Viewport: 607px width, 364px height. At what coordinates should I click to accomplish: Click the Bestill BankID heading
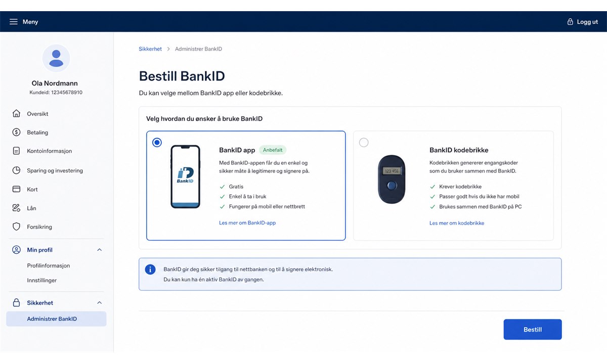point(182,76)
